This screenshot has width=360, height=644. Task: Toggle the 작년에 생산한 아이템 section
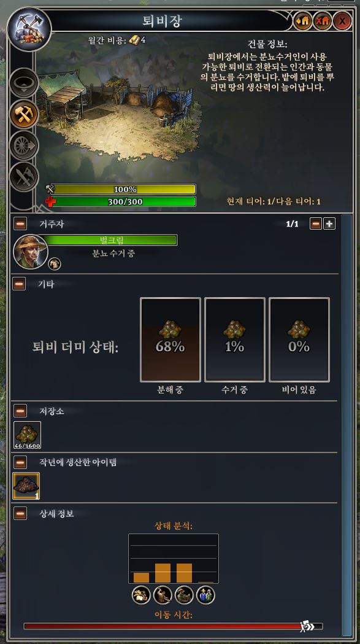(20, 462)
